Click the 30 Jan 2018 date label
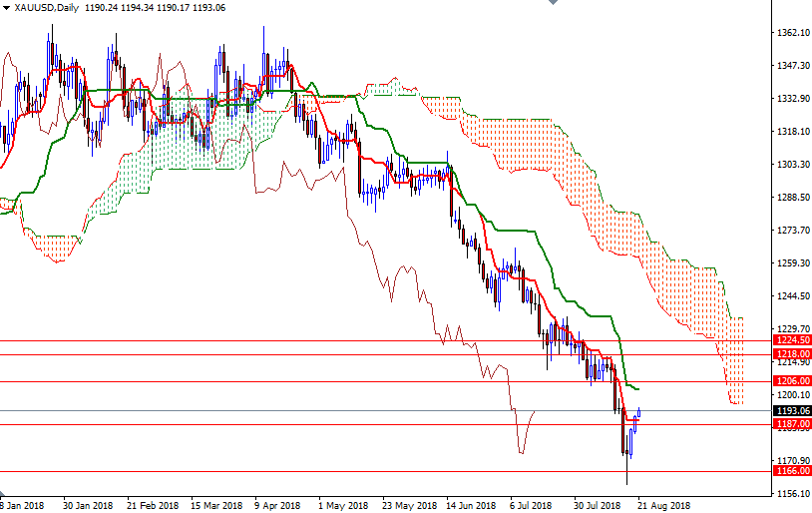812x513 pixels. 87,505
